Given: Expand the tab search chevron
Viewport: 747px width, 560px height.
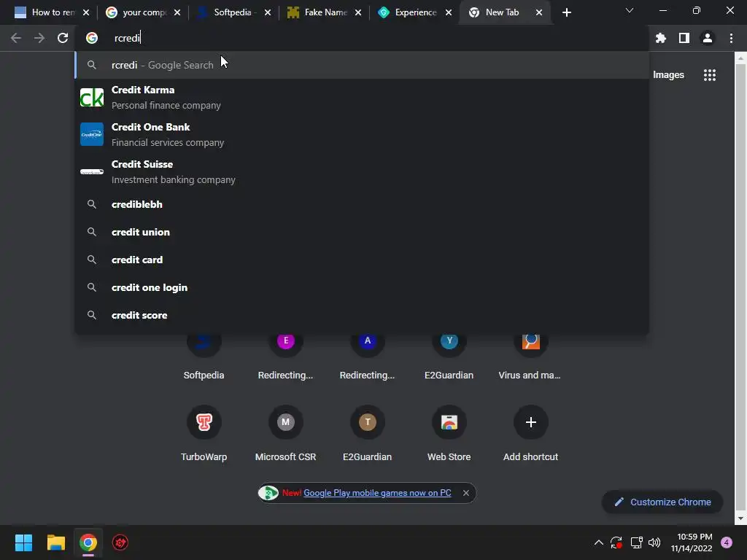Looking at the screenshot, I should pyautogui.click(x=630, y=10).
